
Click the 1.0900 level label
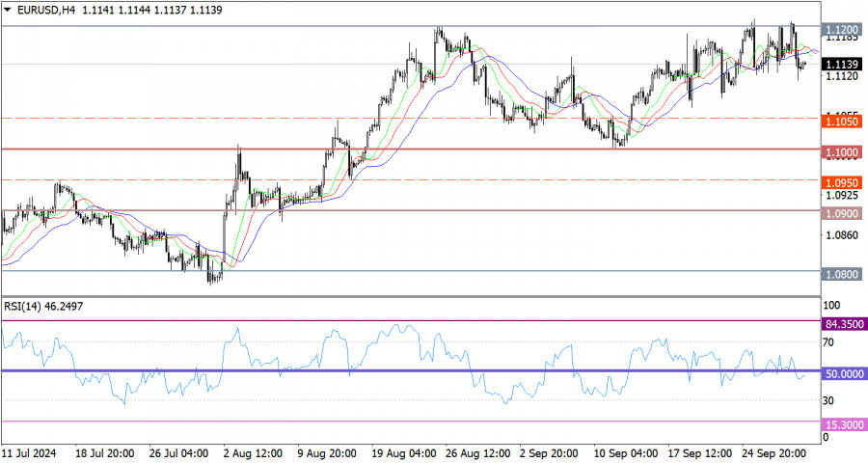coord(842,213)
